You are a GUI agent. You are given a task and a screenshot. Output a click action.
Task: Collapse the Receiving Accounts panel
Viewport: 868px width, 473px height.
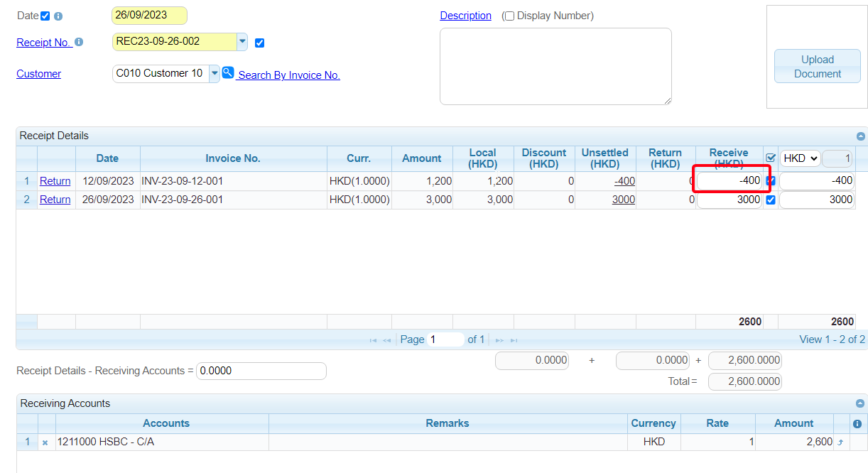(860, 403)
